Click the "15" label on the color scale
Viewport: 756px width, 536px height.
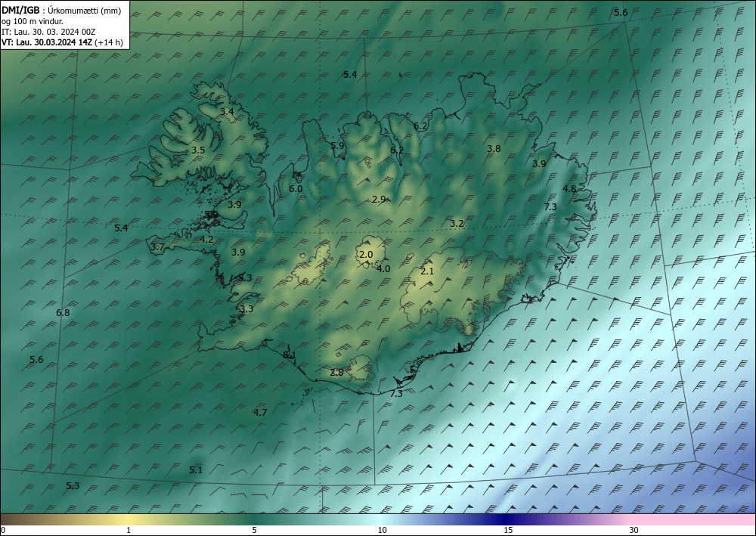click(x=508, y=531)
